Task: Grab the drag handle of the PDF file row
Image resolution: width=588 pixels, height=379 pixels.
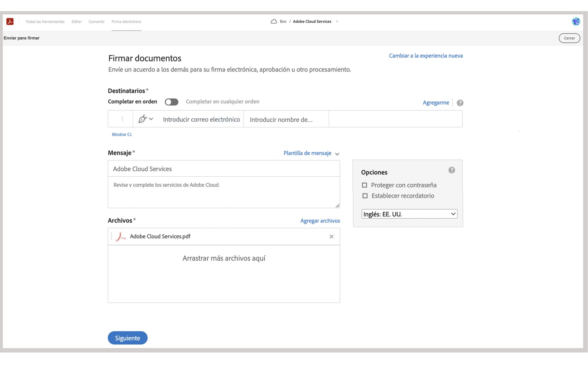Action: 111,236
